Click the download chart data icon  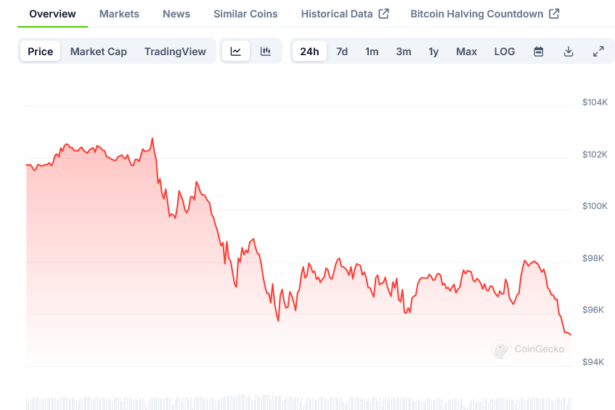pyautogui.click(x=568, y=51)
